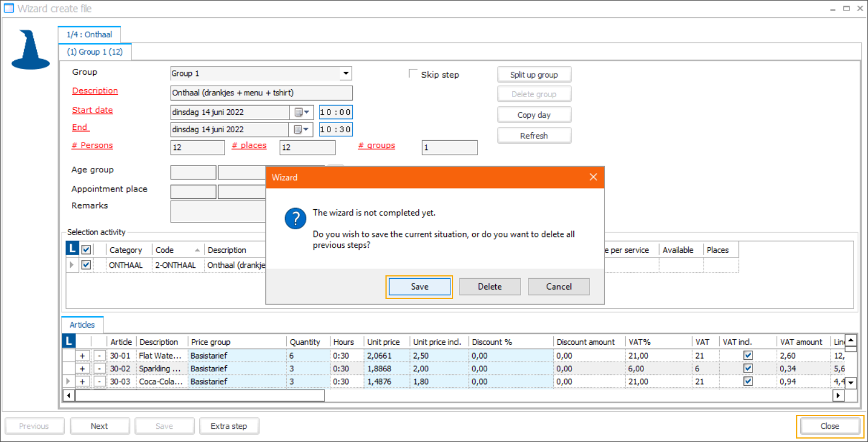Toggle VAT incl. checkbox for article 30-01
Image resolution: width=868 pixels, height=442 pixels.
(748, 355)
